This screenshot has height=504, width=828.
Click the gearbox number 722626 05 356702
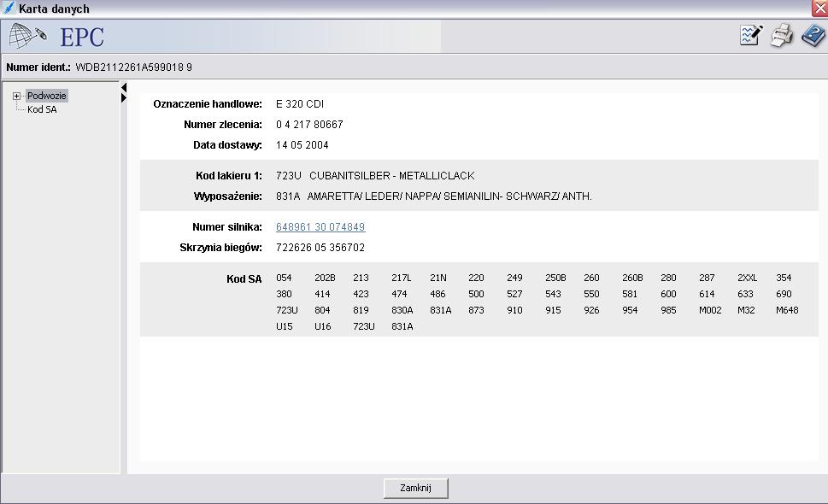point(320,248)
